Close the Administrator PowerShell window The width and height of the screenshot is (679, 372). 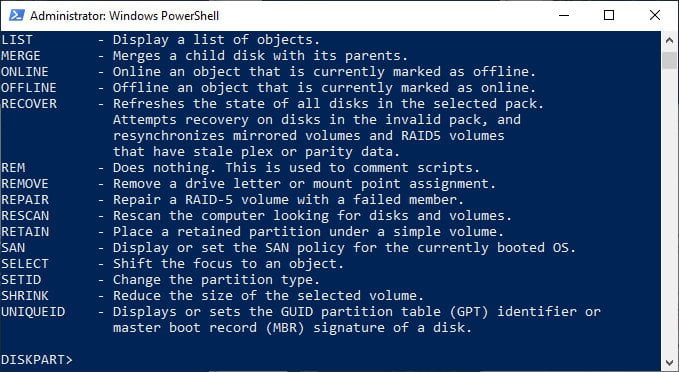pos(654,16)
